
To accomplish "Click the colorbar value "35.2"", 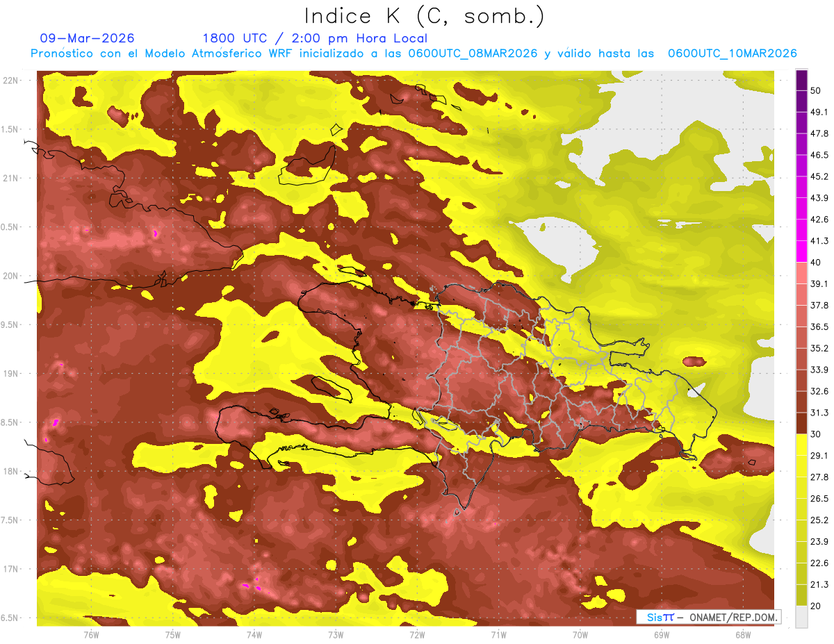I will tap(819, 348).
